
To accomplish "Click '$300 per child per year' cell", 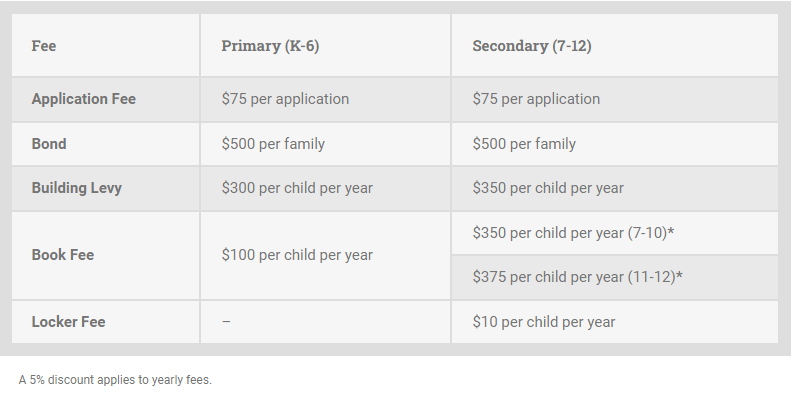I will (325, 188).
